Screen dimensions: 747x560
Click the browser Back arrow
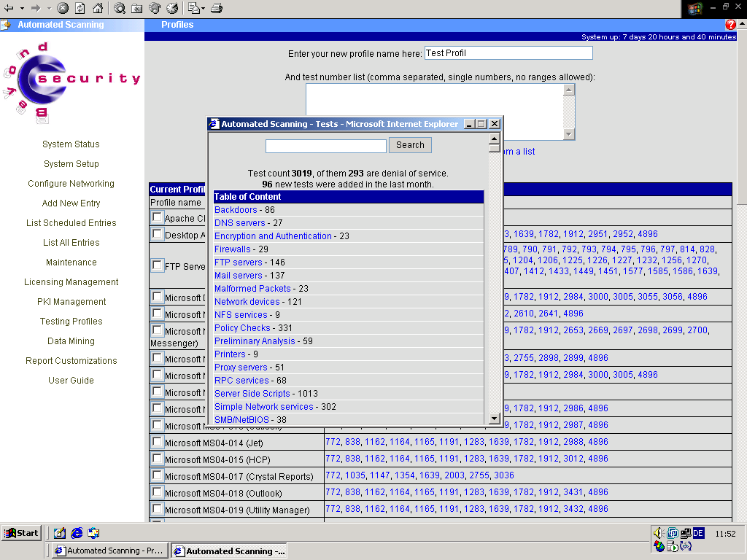[x=9, y=8]
